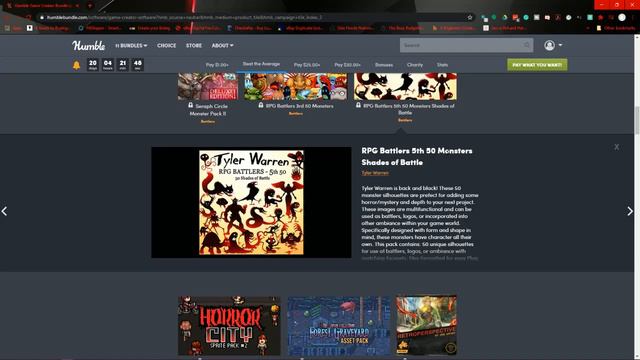Jump to the Pay $1.00+ tier tab
640x360 pixels.
(x=217, y=65)
